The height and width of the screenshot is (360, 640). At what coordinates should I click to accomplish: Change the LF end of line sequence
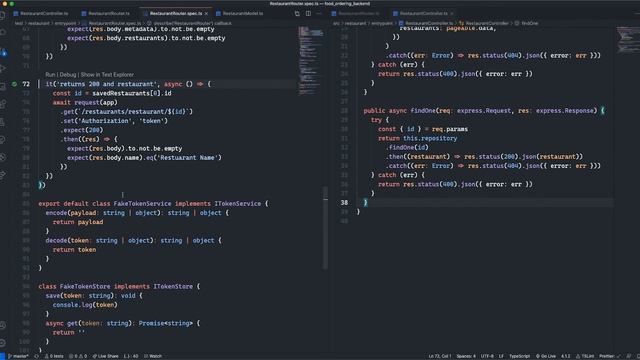point(501,356)
